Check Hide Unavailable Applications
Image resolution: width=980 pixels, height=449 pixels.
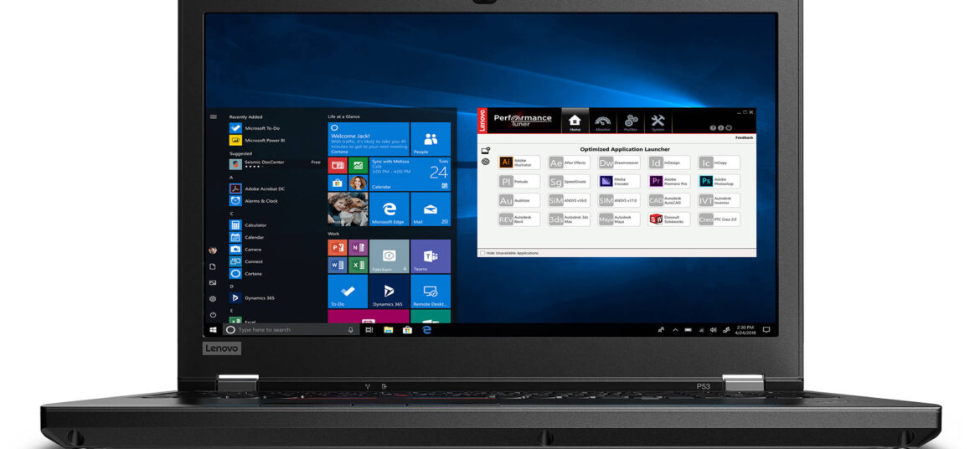[x=482, y=253]
